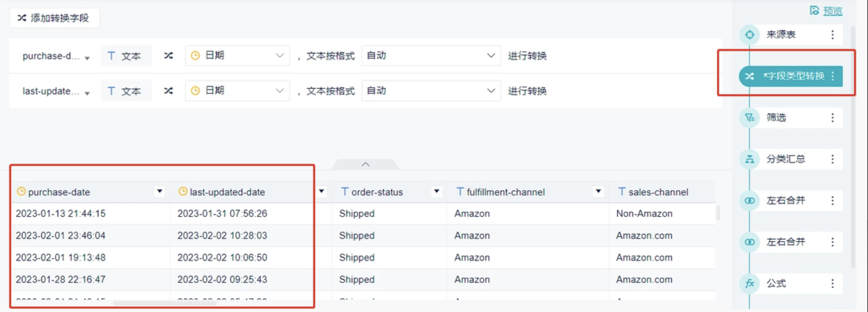Viewport: 868px width, 312px height.
Task: Open the purchase-date column filter arrow
Action: [x=160, y=191]
